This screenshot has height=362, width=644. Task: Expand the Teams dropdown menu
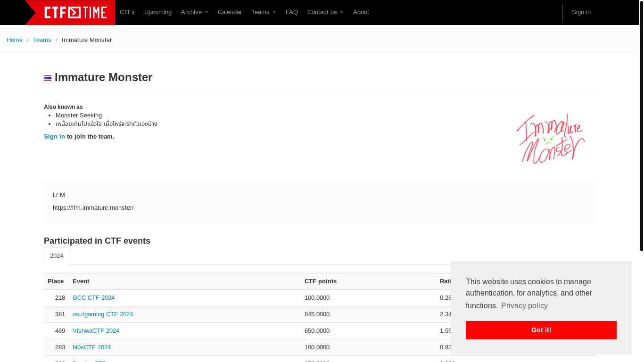coord(264,12)
